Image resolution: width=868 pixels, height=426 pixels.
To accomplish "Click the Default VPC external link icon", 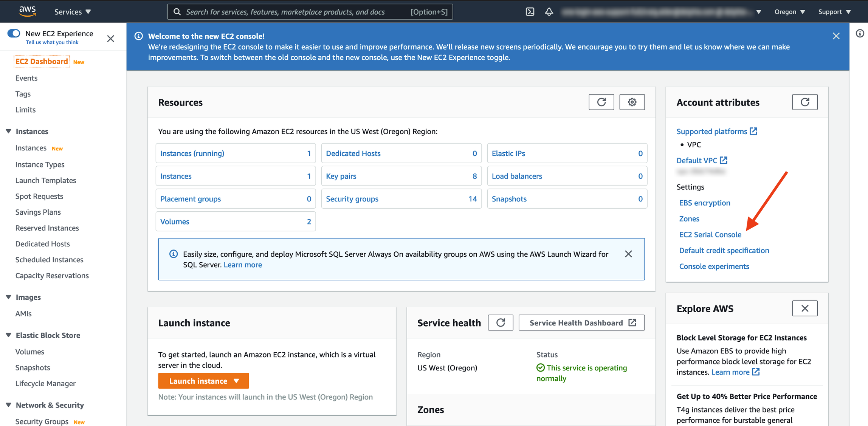I will [723, 160].
